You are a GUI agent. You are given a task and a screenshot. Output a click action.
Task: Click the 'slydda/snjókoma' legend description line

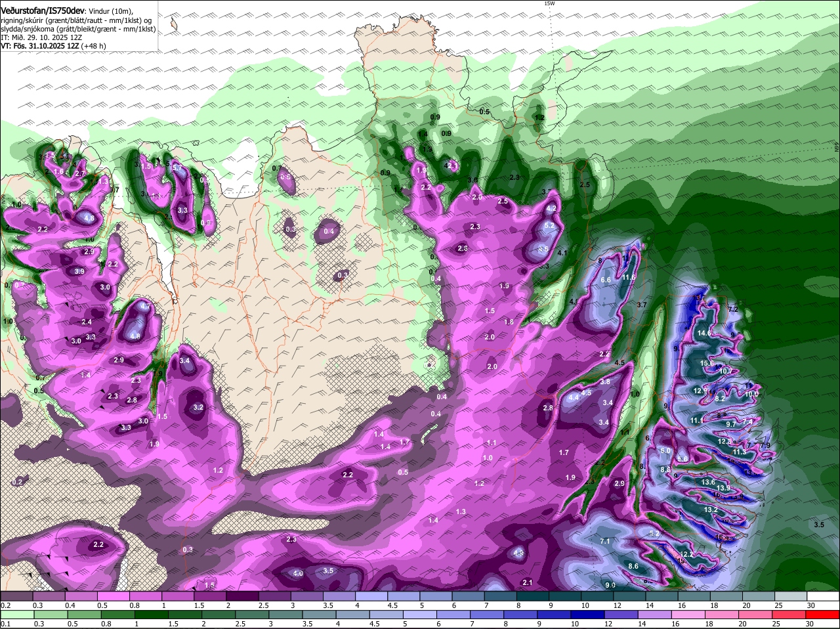(x=78, y=29)
